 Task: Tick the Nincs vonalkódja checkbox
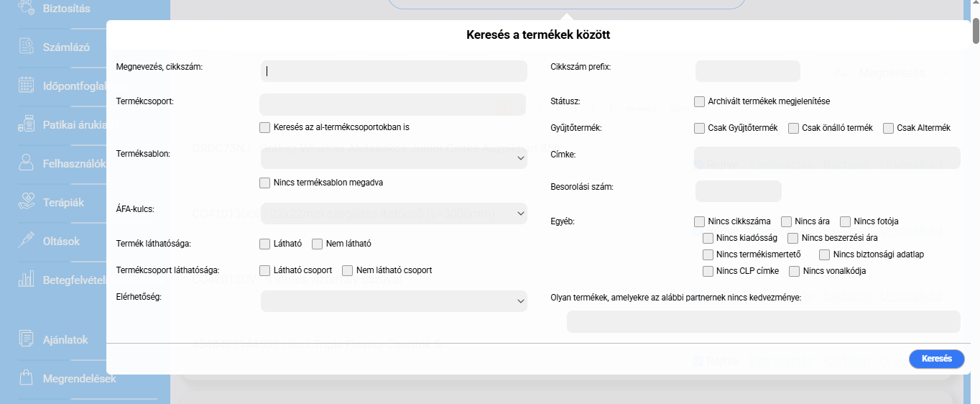point(794,271)
